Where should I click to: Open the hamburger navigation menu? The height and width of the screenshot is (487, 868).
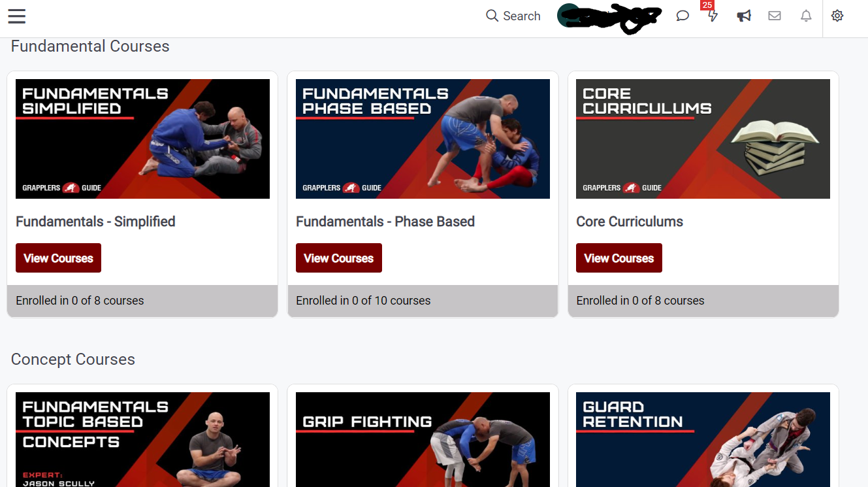(16, 16)
